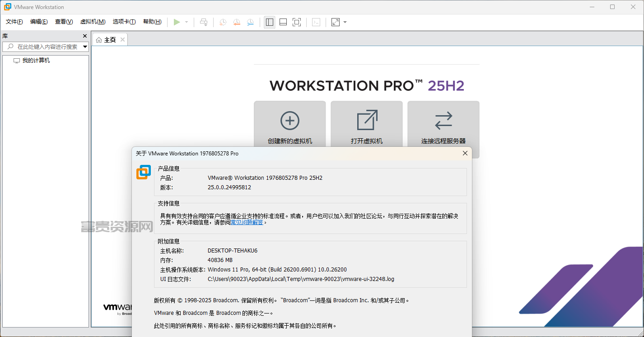Click host name DESKTOP-TEHAKU6

coord(233,250)
